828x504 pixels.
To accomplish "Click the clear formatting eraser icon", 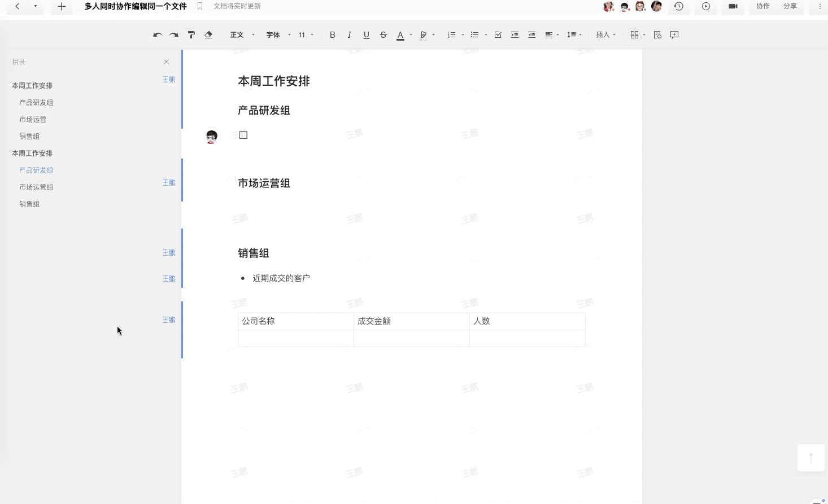I will click(x=208, y=35).
